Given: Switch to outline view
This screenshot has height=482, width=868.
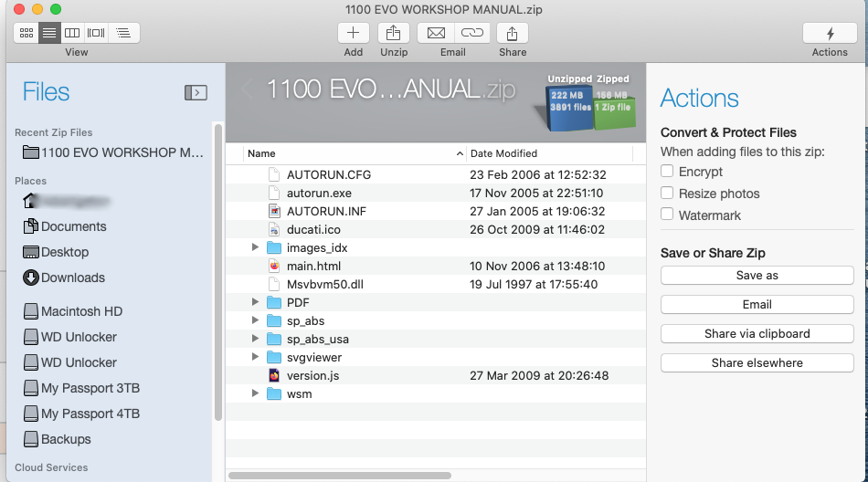Looking at the screenshot, I should tap(123, 33).
